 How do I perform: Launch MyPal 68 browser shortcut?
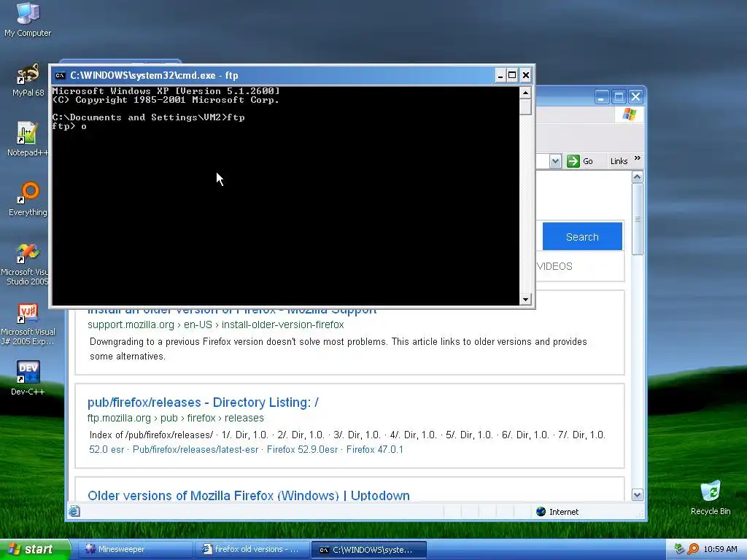[28, 80]
